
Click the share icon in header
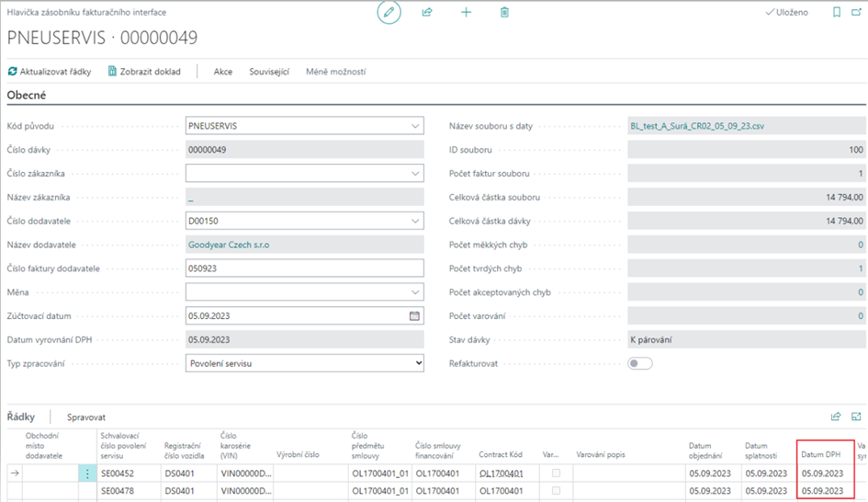tap(427, 12)
